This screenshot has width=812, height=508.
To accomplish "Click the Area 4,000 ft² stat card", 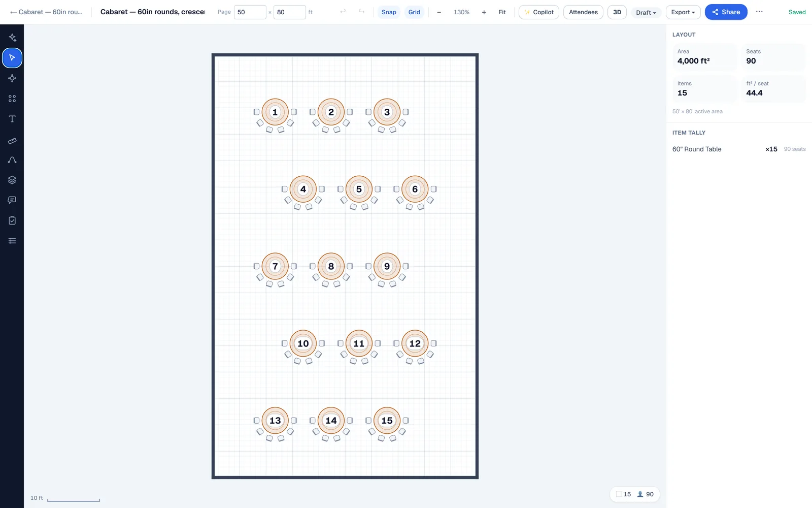I will pos(704,57).
